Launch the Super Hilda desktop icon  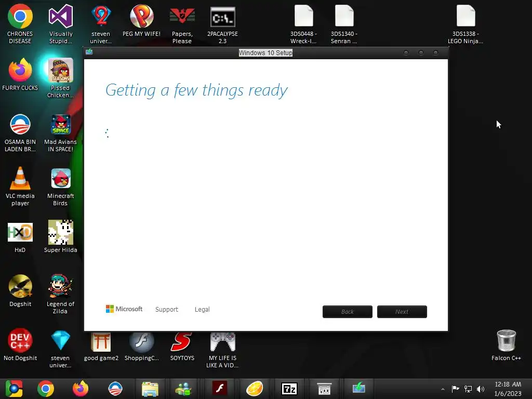click(x=61, y=232)
